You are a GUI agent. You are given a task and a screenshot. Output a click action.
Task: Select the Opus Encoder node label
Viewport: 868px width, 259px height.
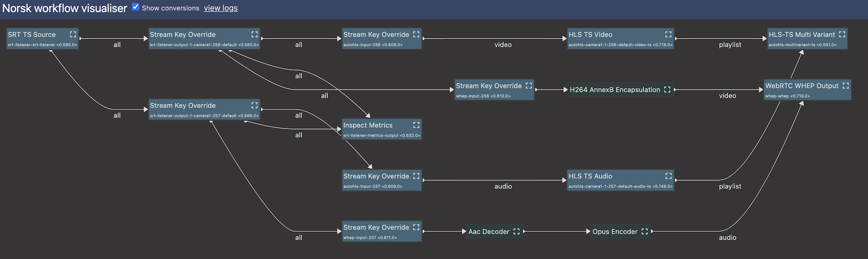(615, 231)
